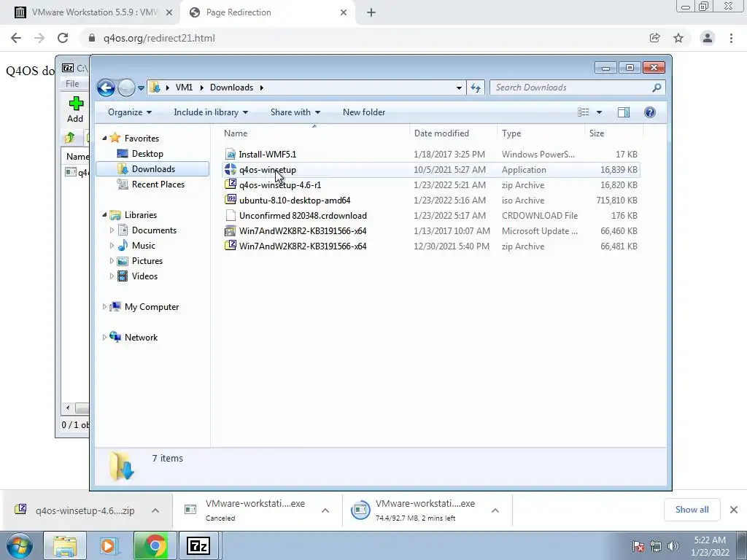
Task: Bookmark this page with star icon
Action: click(678, 38)
